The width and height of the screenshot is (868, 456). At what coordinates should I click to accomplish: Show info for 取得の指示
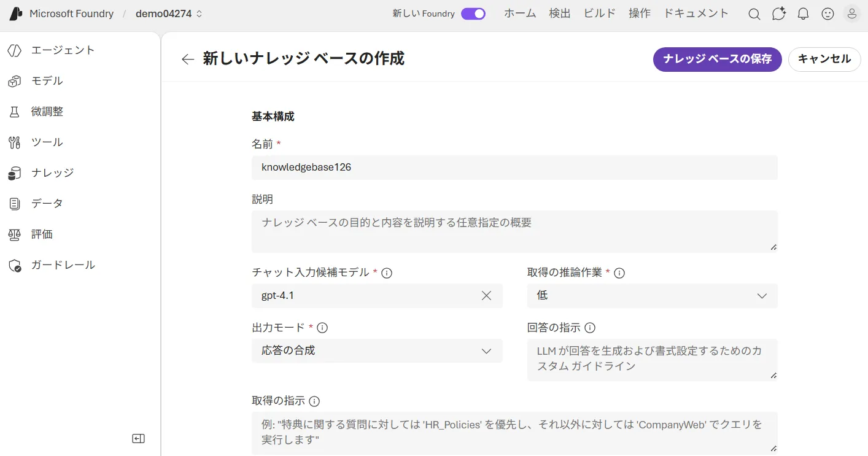(314, 401)
